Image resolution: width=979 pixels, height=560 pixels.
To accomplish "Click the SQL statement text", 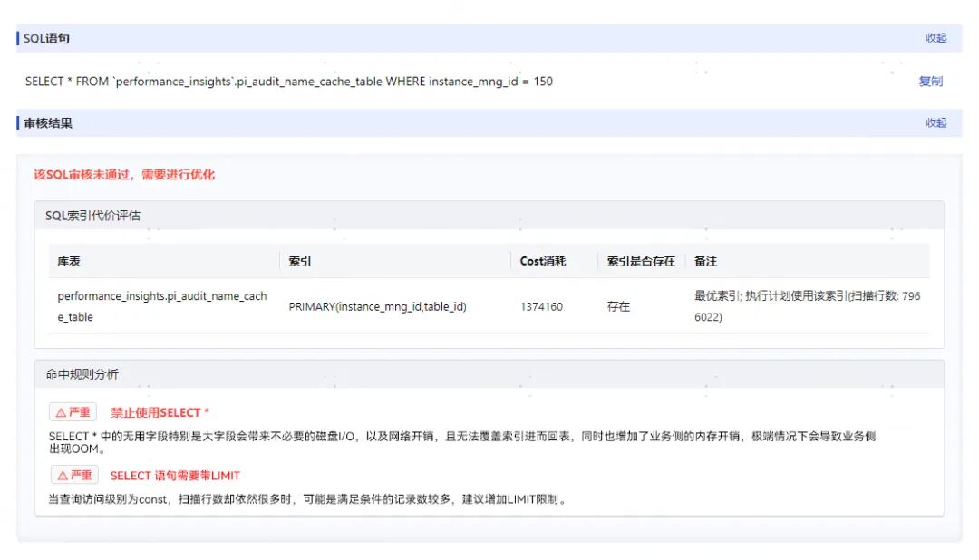I will coord(289,82).
